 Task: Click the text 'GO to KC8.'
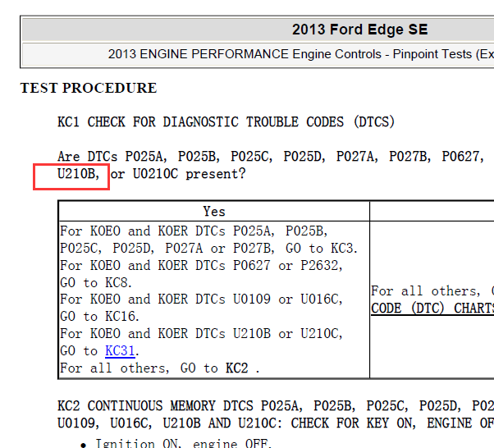[x=96, y=282]
